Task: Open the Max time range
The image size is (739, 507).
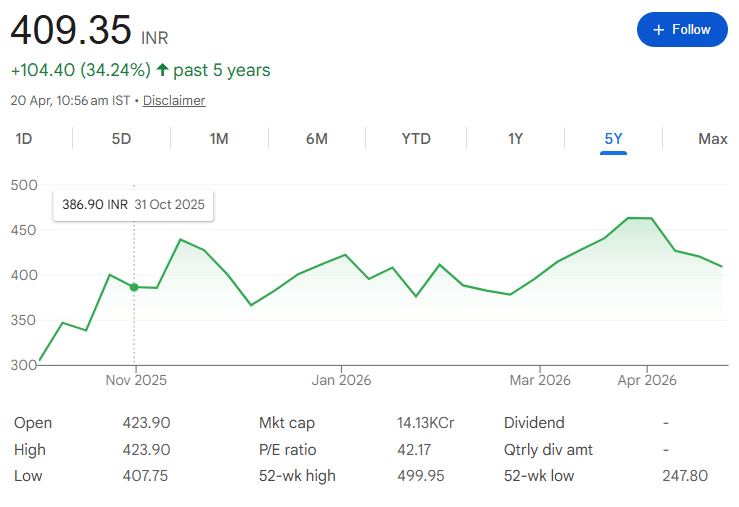Action: [712, 139]
